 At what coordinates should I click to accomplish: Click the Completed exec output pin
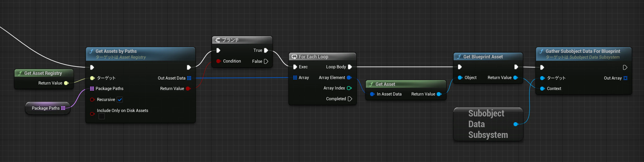coord(350,99)
